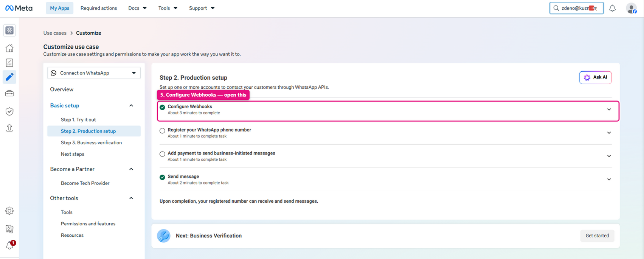Open Resources in the side navigation
The height and width of the screenshot is (259, 644).
click(x=72, y=235)
